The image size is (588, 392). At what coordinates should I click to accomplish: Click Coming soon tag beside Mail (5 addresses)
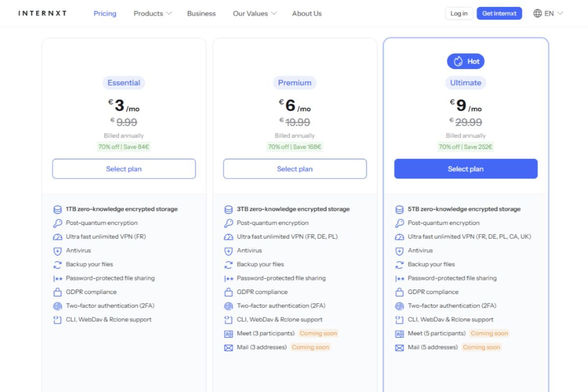click(481, 347)
